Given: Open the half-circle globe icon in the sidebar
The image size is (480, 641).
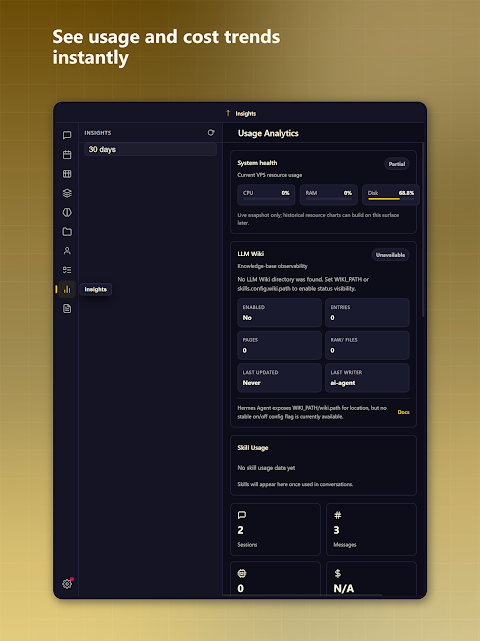Looking at the screenshot, I should point(67,212).
